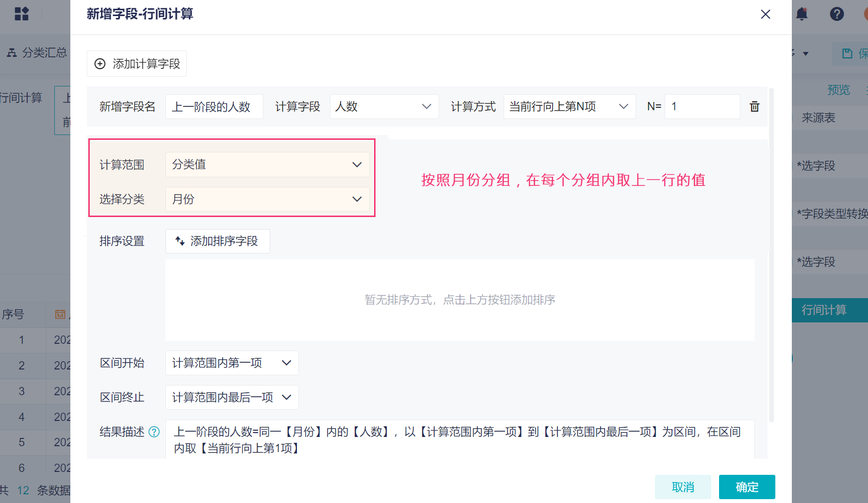Close the 新增字段-行间计算 dialog
The image size is (868, 503).
coord(766,15)
